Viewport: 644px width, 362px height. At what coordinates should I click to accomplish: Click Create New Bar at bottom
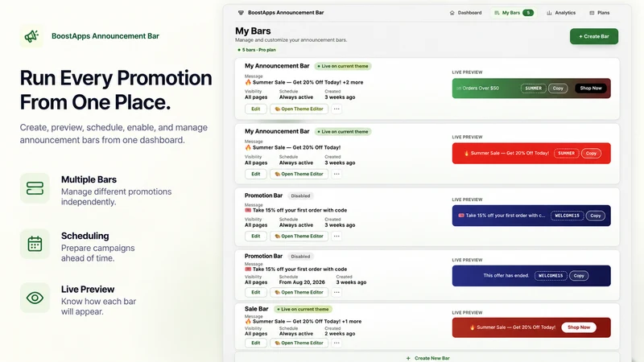427,358
